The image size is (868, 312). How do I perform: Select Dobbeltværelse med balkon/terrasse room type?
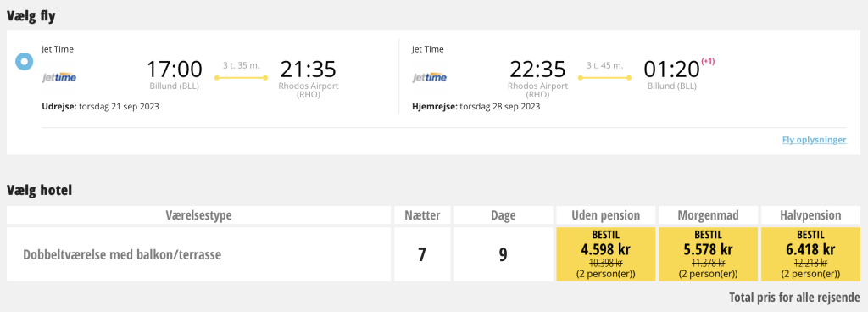pyautogui.click(x=122, y=255)
